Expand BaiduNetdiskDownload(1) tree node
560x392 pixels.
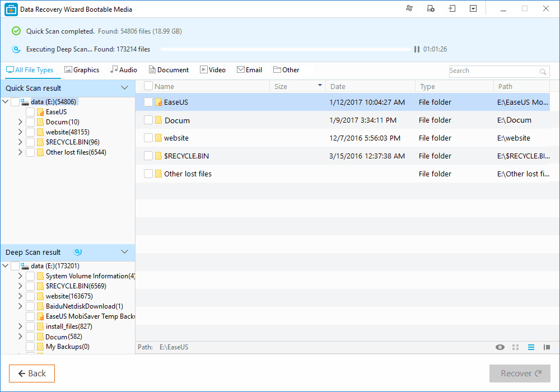click(x=20, y=306)
